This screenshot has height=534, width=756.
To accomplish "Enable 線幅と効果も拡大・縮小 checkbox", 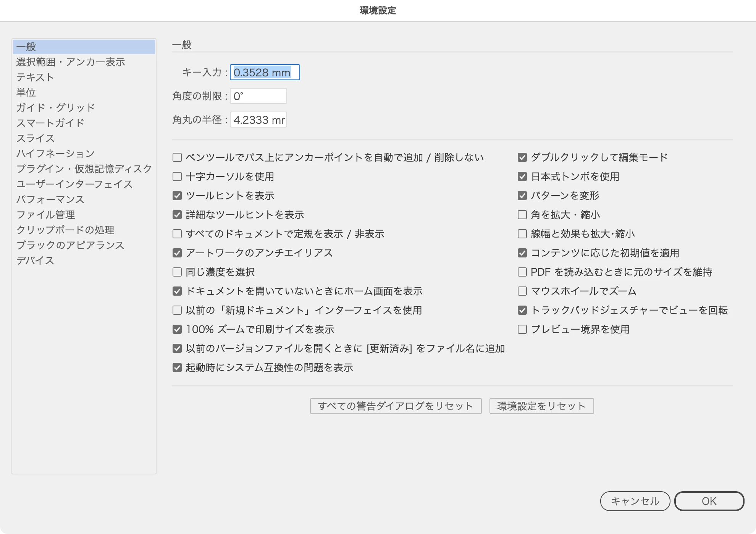I will click(x=522, y=234).
